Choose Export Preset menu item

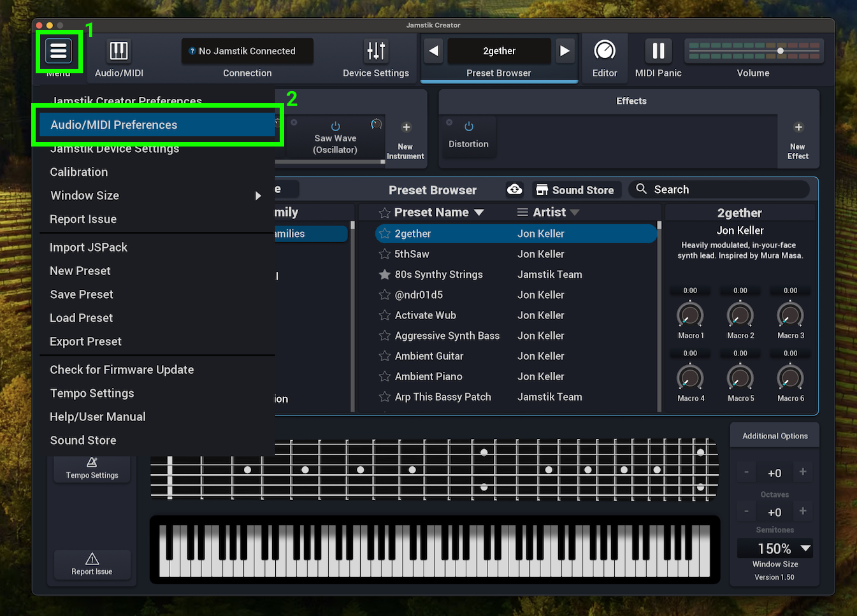click(157, 341)
